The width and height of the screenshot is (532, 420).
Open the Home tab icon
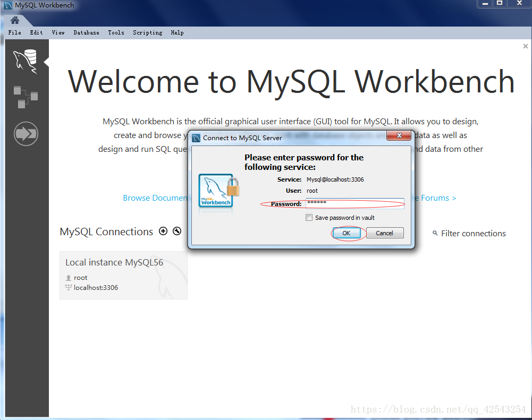point(14,20)
